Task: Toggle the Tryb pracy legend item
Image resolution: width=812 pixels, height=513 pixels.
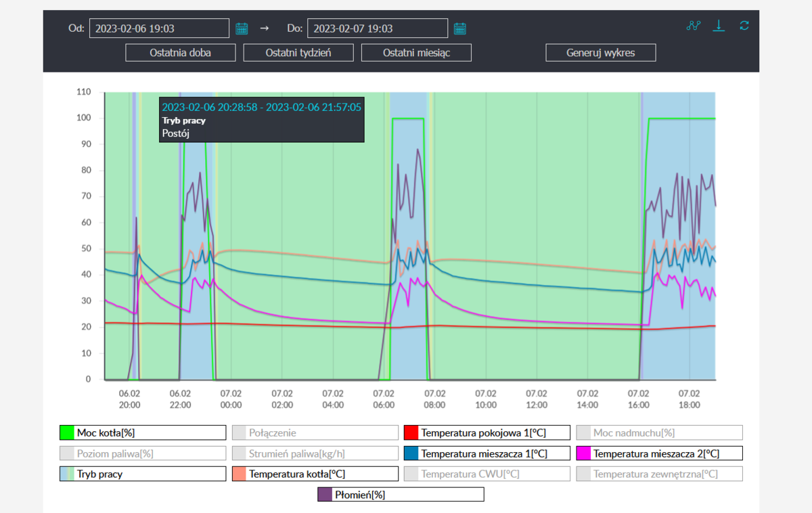Action: coord(143,474)
